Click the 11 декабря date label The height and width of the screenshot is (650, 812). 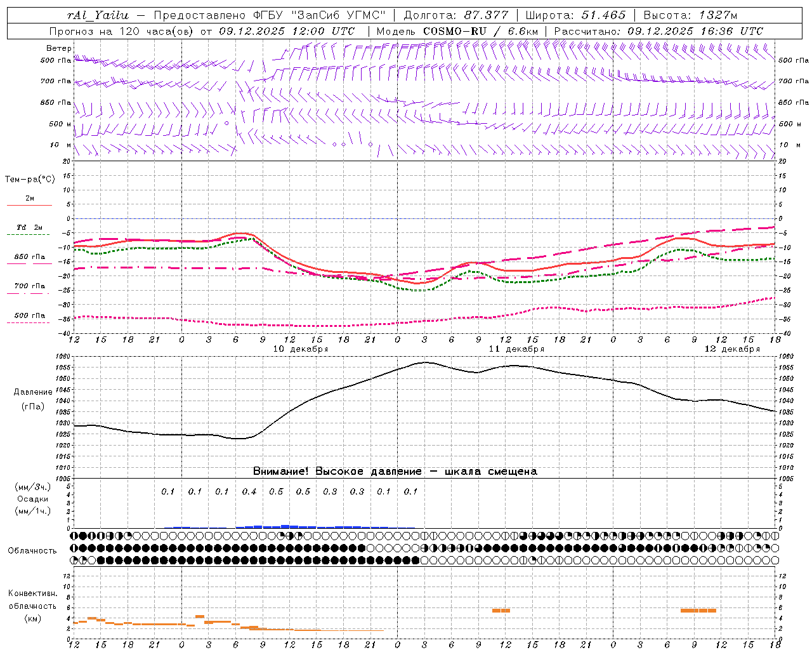[x=516, y=349]
